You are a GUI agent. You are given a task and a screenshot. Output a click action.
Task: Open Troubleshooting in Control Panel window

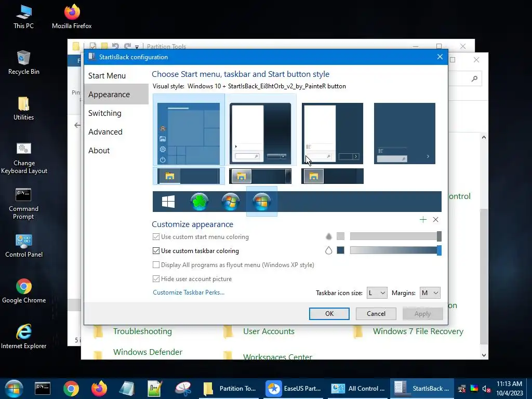click(x=142, y=331)
